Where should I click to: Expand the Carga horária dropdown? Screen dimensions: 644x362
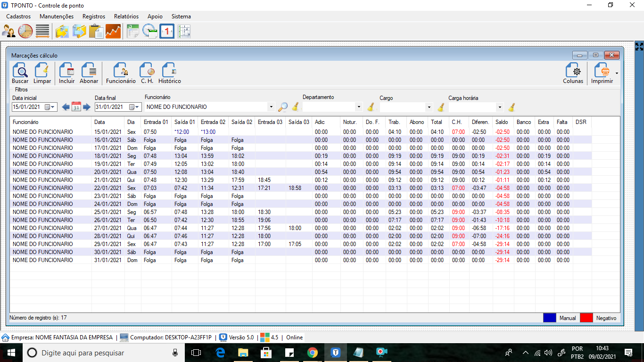pos(500,107)
